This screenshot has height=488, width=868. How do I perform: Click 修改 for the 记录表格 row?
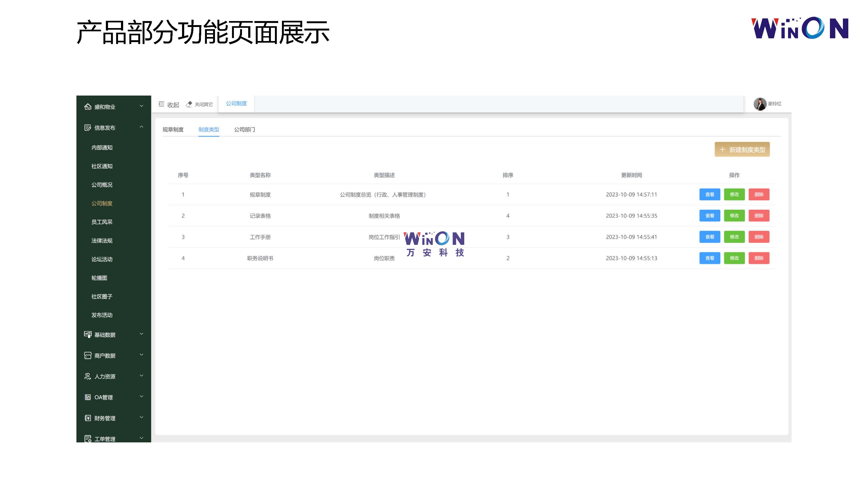click(x=734, y=216)
